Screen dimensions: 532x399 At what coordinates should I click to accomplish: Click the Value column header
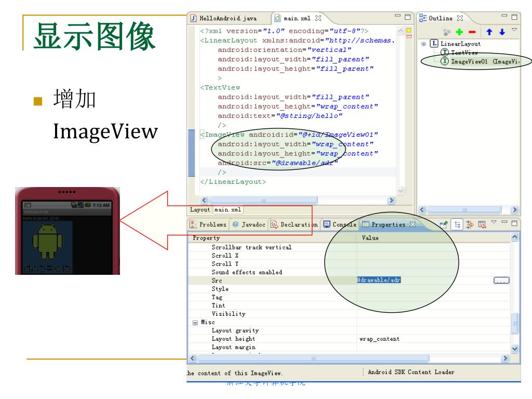[434, 238]
